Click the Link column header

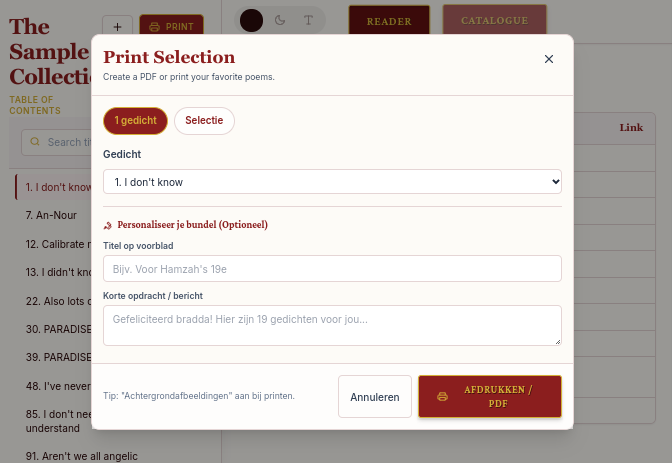631,127
